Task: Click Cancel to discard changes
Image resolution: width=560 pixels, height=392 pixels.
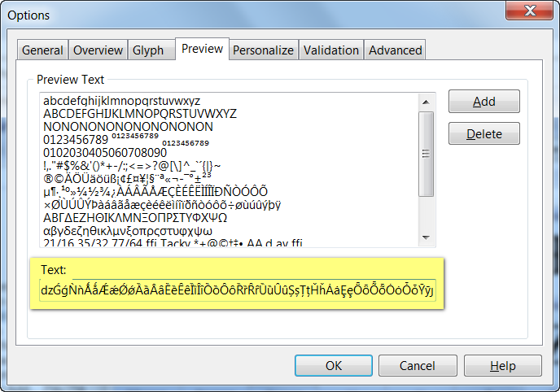Action: pos(418,366)
